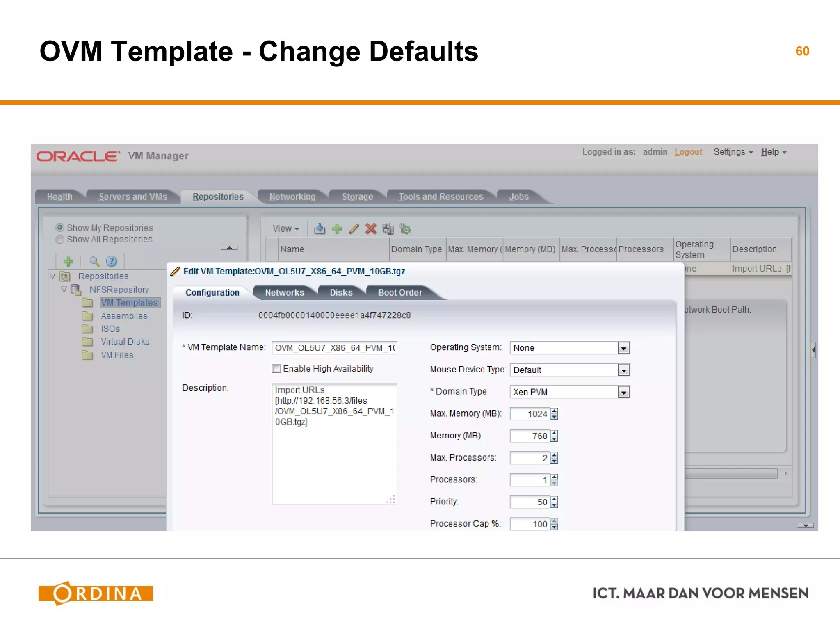The image size is (840, 630).
Task: Click the splitter collapse arrow at right edge
Action: point(813,350)
